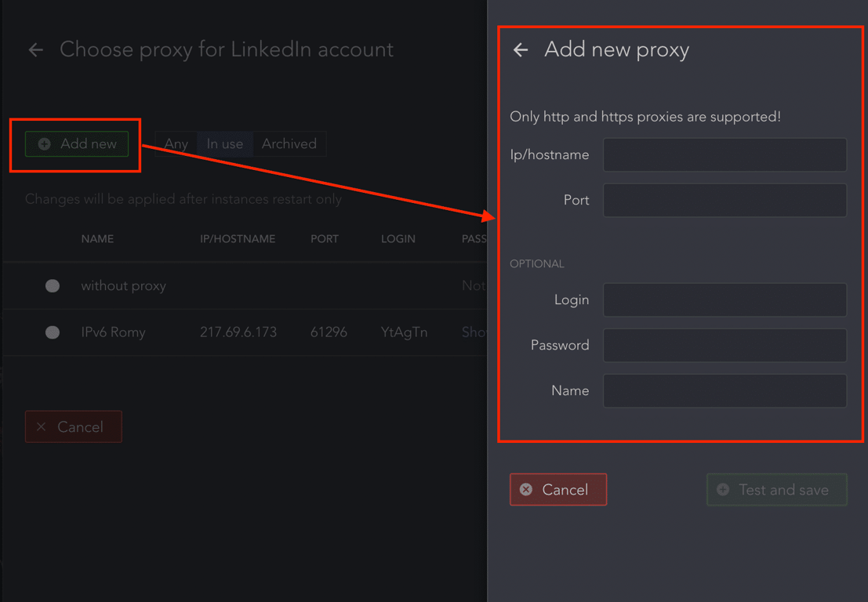Click the PORT column header
868x602 pixels.
325,239
